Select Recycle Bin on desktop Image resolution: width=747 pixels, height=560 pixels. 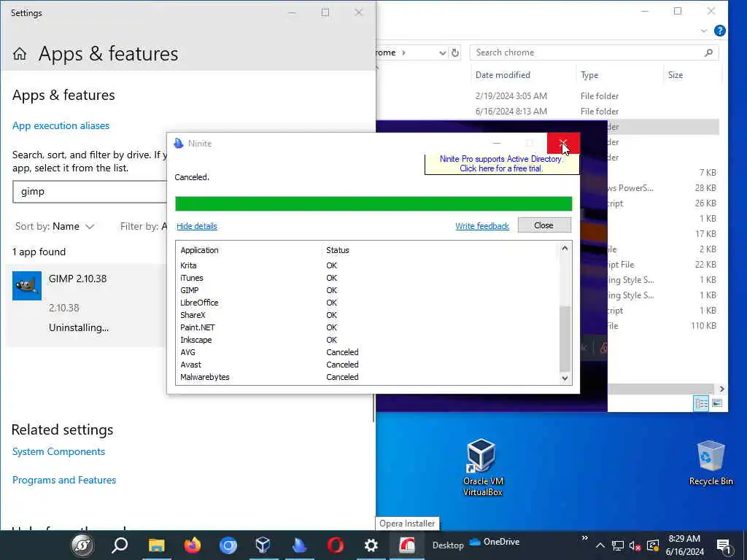(711, 463)
